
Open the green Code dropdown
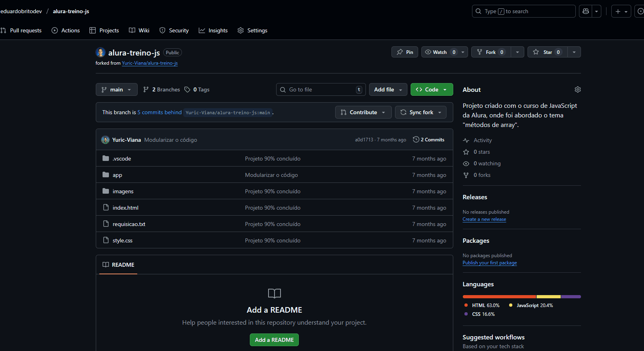coord(432,89)
